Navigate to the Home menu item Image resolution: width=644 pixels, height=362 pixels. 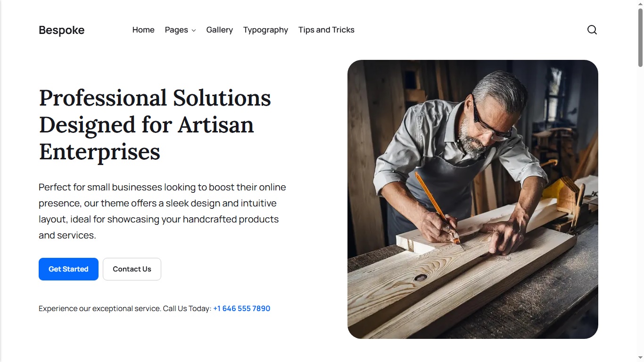pyautogui.click(x=143, y=30)
